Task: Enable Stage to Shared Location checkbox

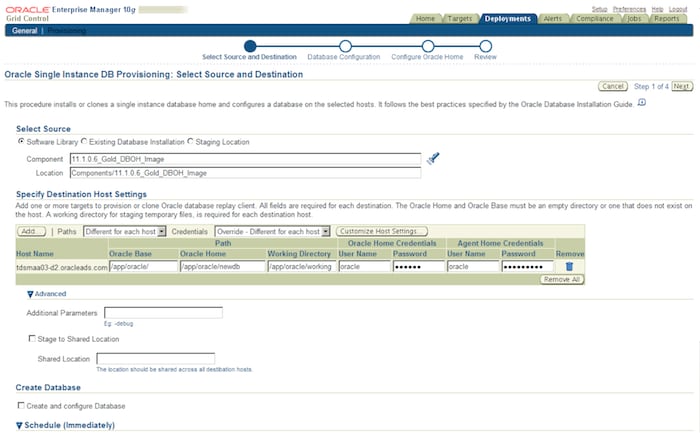Action: pyautogui.click(x=33, y=340)
